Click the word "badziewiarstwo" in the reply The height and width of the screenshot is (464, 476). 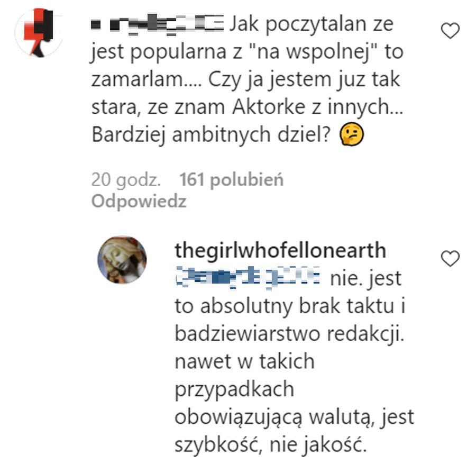(248, 333)
